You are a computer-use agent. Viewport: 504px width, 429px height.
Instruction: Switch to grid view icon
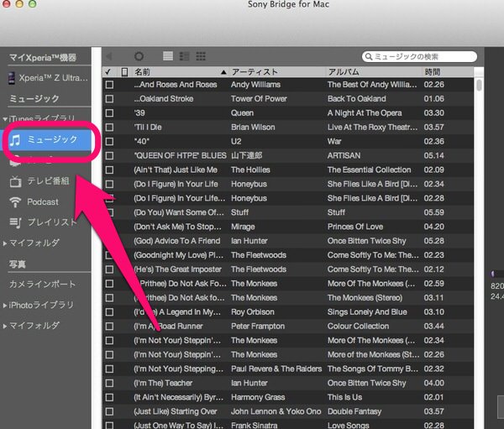pyautogui.click(x=201, y=56)
